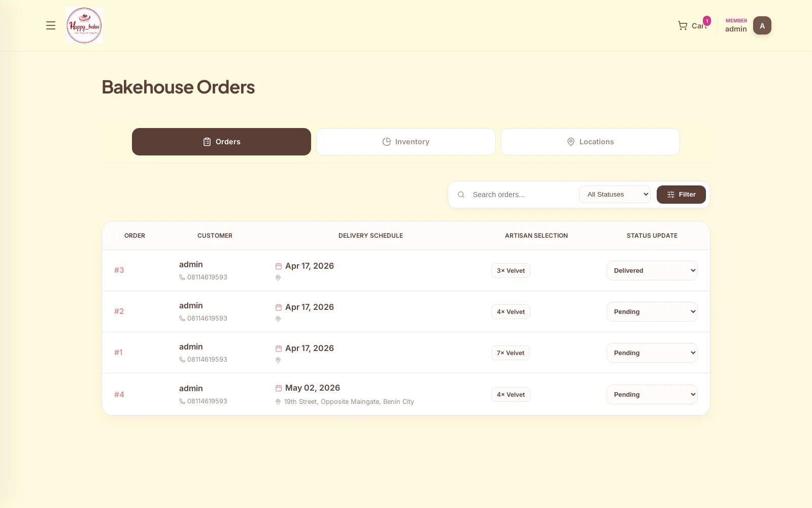Switch to the Locations tab
This screenshot has height=508, width=812.
[590, 142]
